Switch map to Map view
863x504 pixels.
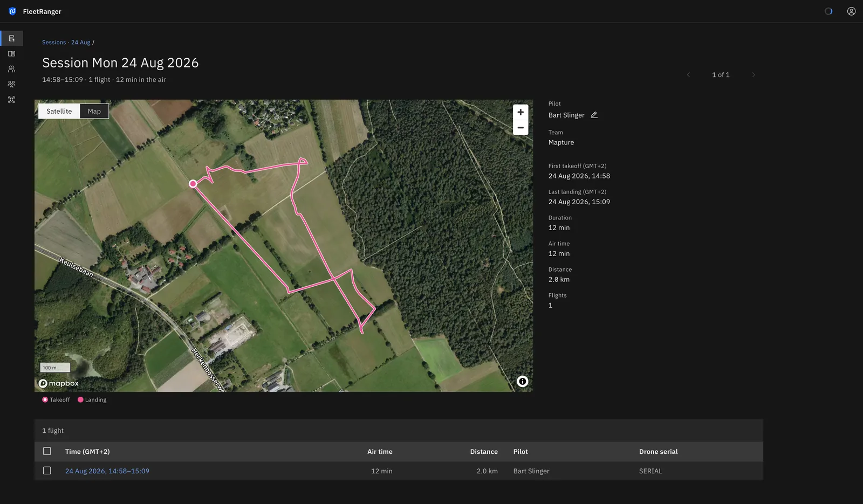(x=94, y=111)
